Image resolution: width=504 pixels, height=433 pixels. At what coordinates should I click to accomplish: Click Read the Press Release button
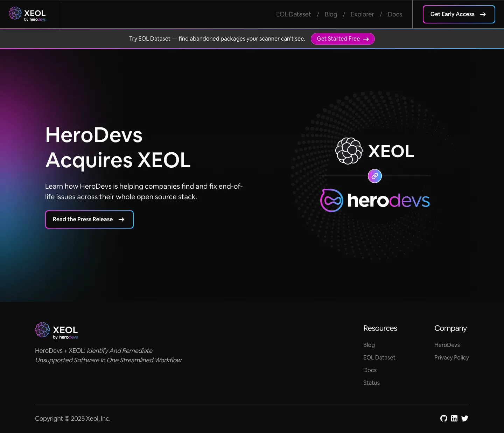tap(89, 219)
